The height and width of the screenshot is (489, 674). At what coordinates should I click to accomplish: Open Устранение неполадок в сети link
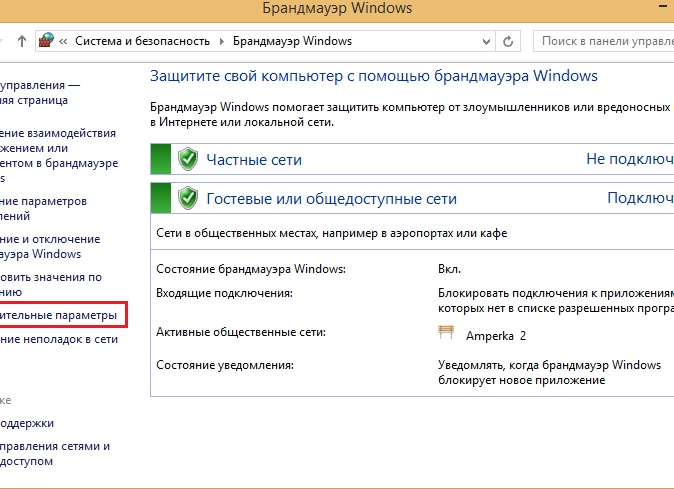click(x=59, y=339)
